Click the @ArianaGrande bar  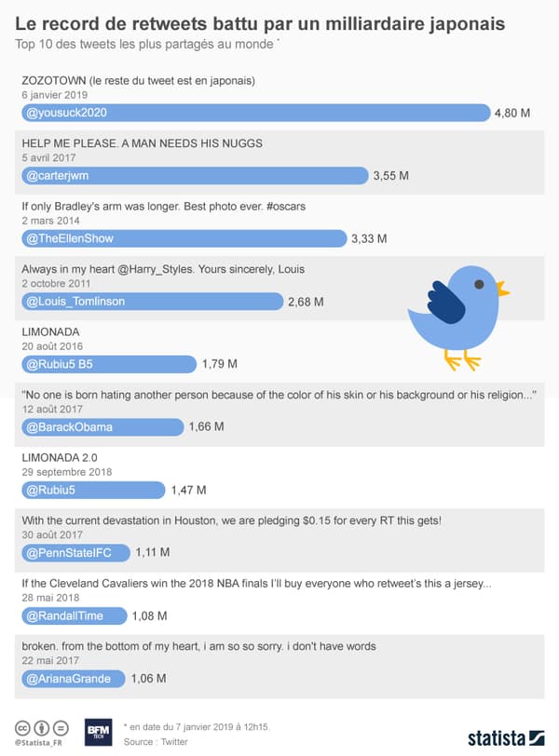coord(74,679)
